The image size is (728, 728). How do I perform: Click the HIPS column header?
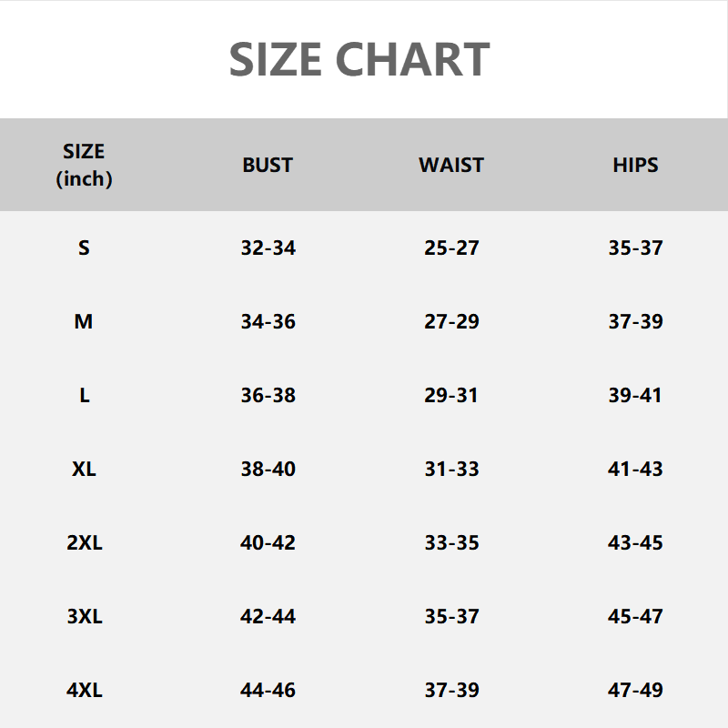point(635,165)
